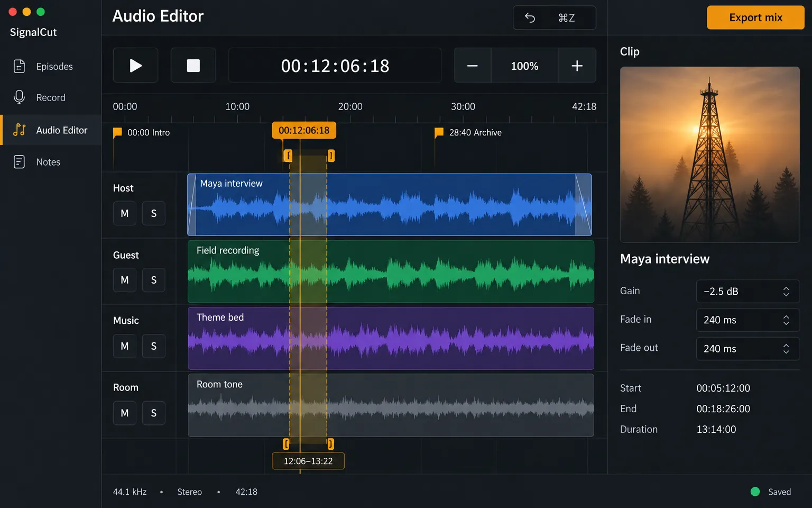812x508 pixels.
Task: Click the Export mix button
Action: point(755,17)
